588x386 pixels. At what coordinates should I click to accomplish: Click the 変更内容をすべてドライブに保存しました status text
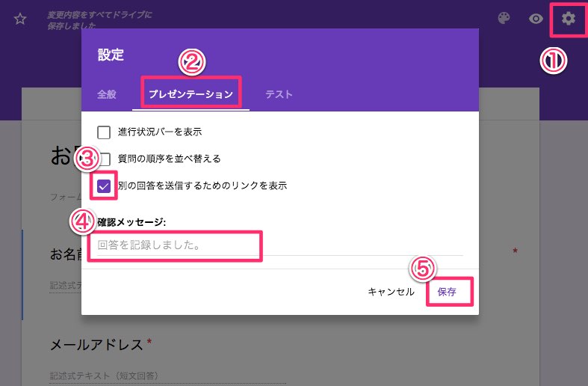point(99,20)
